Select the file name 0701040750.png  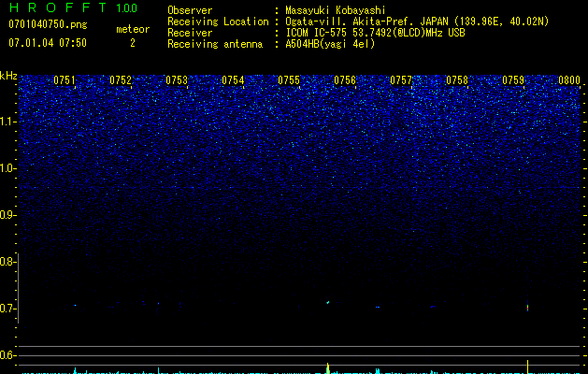[48, 24]
